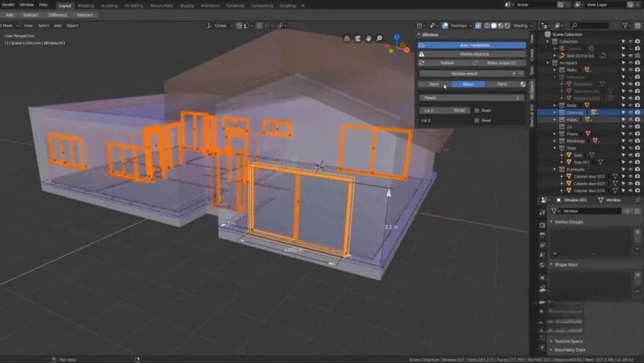The image size is (644, 363).
Task: Click the Window mesh data icon in properties breadcrumb
Action: point(600,200)
